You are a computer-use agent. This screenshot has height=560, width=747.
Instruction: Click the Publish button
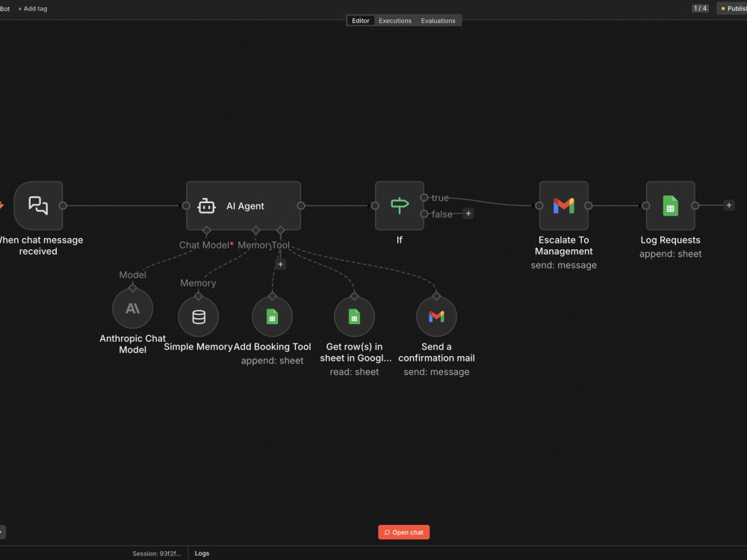tap(733, 8)
